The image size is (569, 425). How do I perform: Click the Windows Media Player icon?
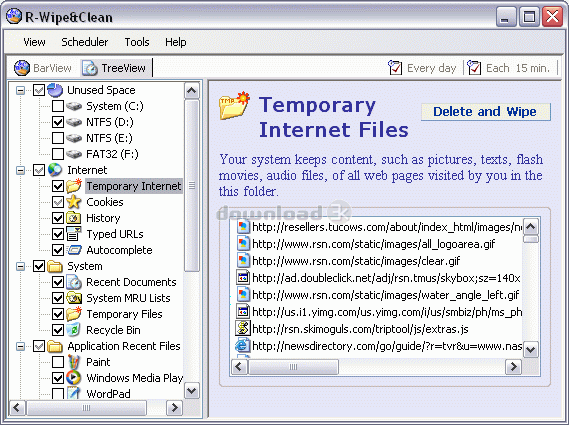(x=73, y=378)
